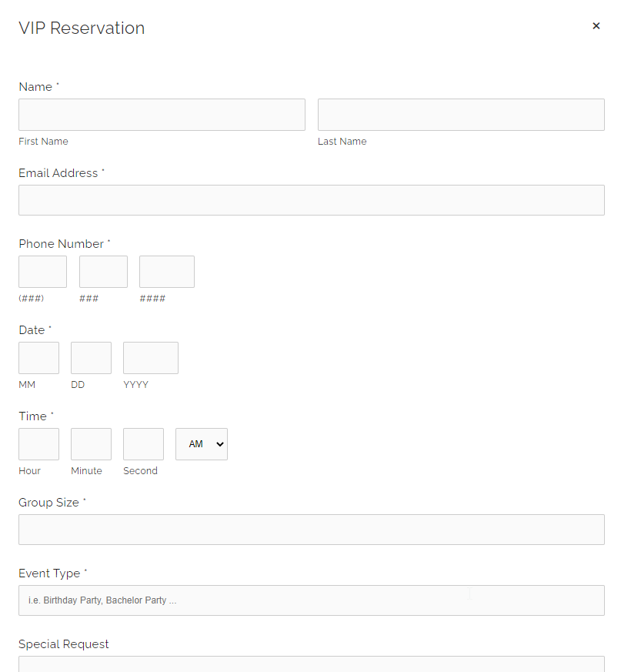631x672 pixels.
Task: Open the AM/PM dropdown
Action: pos(201,444)
